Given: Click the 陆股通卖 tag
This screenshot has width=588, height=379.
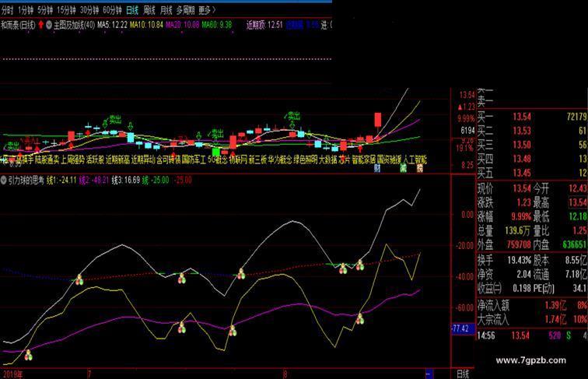Looking at the screenshot, I should (47, 160).
